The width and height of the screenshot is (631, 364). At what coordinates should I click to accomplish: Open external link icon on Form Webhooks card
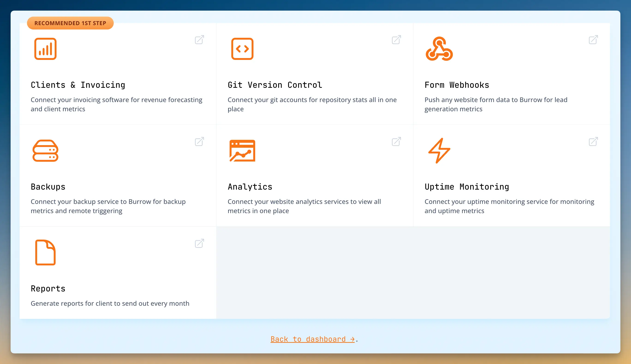point(593,40)
